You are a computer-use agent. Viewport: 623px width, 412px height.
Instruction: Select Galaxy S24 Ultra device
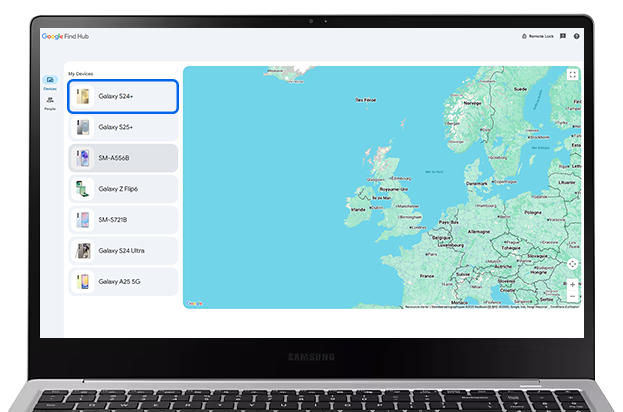coord(123,251)
